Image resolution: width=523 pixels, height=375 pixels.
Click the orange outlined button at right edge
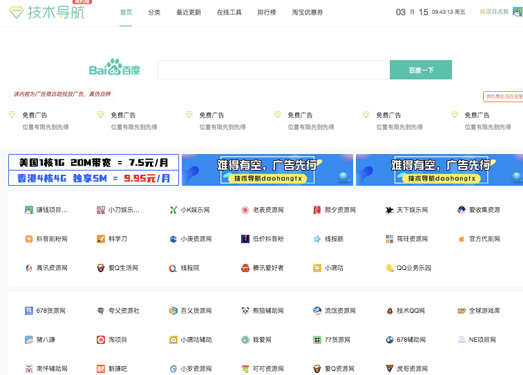click(503, 96)
